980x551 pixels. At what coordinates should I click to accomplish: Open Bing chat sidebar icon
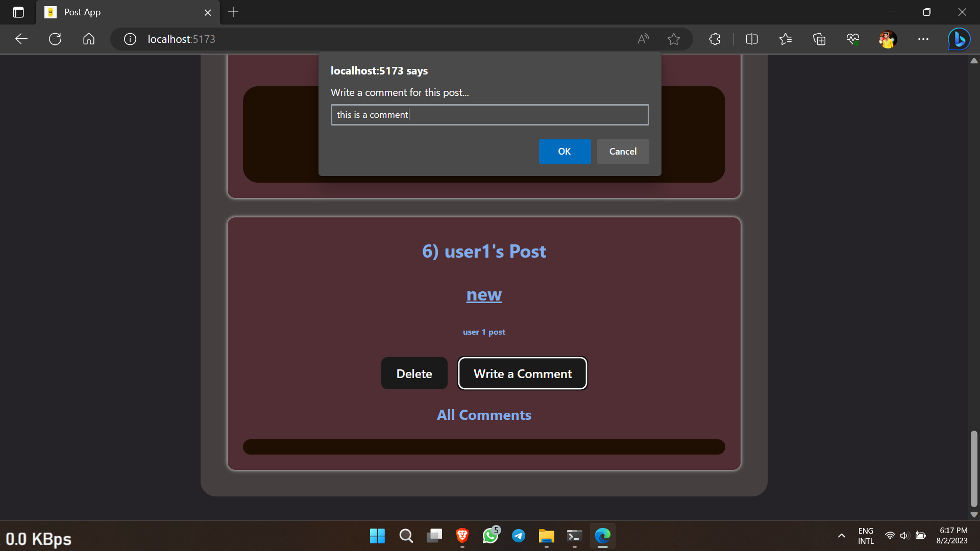(959, 39)
